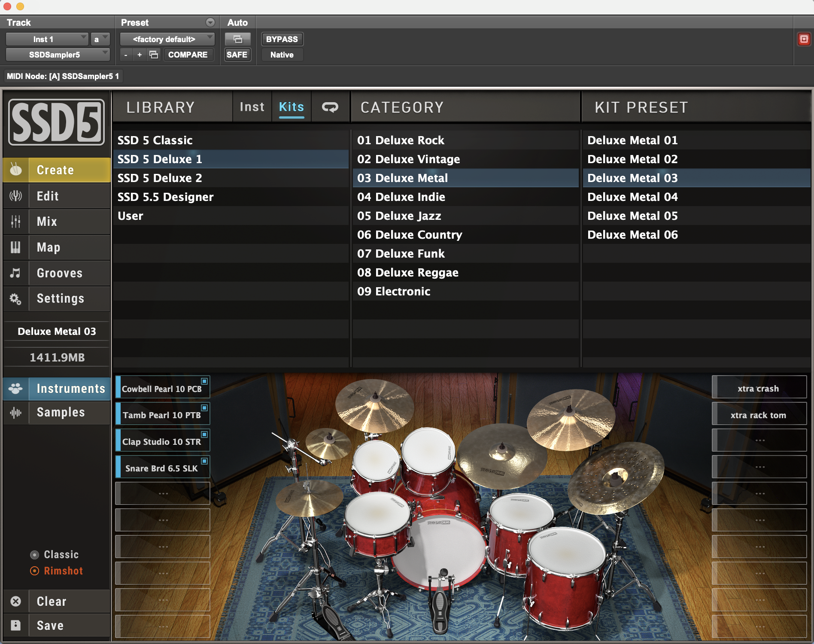Viewport: 814px width, 644px height.
Task: Click the red plug-in target button
Action: [x=804, y=39]
